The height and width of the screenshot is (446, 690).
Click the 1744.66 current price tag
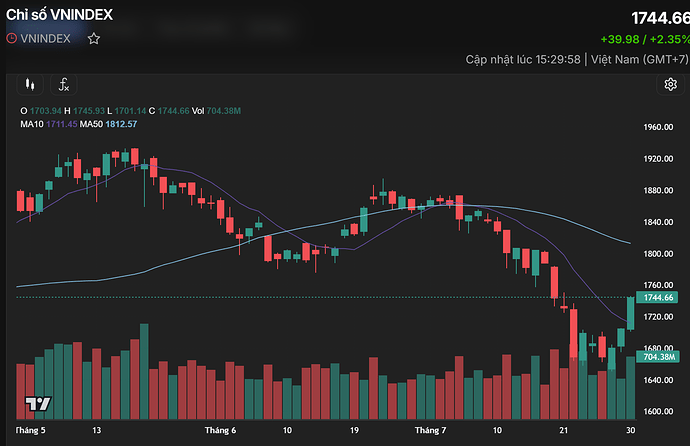coord(657,297)
